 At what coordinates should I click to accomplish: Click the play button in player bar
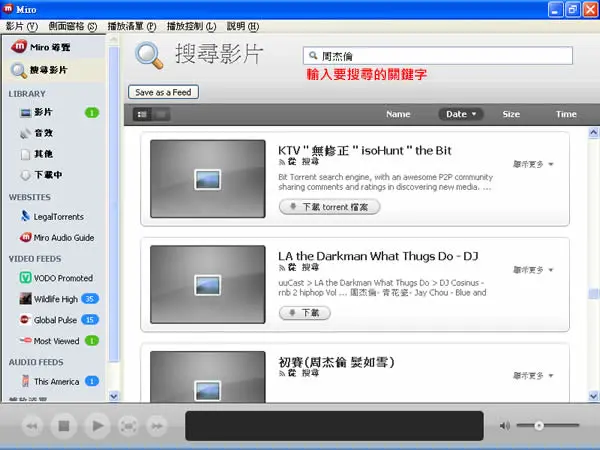tap(97, 426)
